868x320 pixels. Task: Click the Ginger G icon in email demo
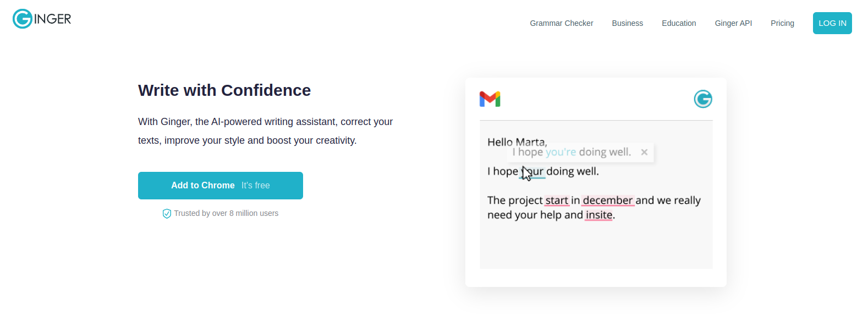(702, 99)
